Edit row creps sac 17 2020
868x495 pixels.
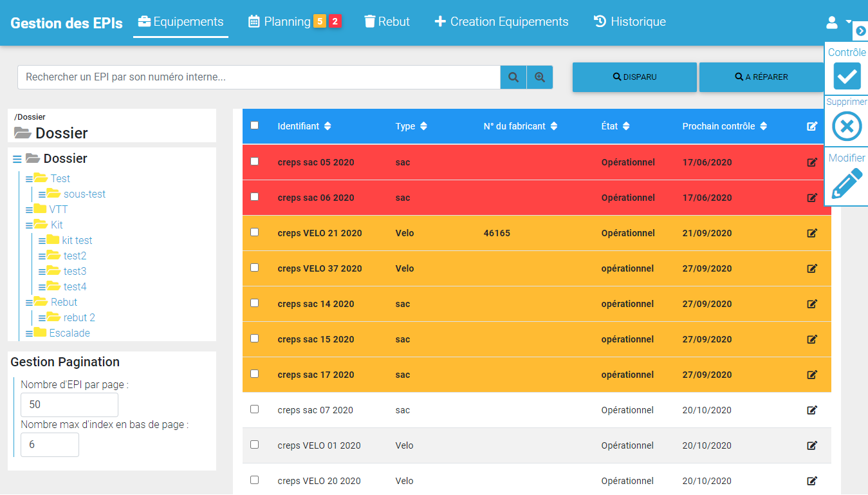point(812,375)
